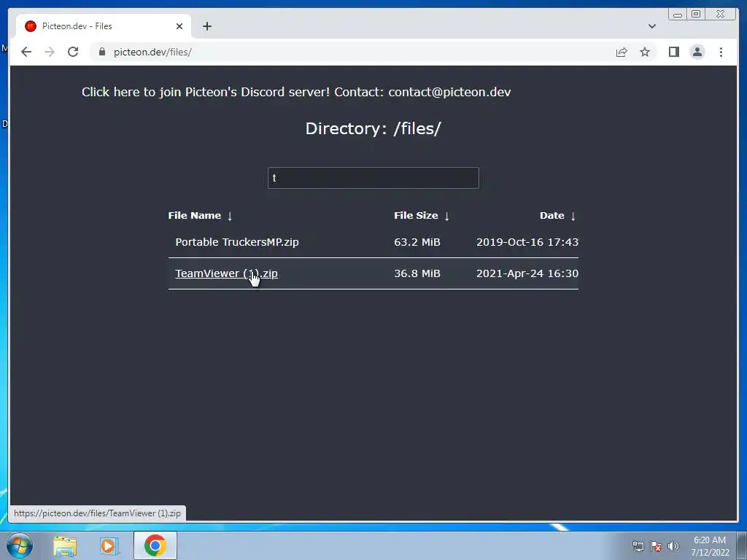This screenshot has width=747, height=560.
Task: Click the File Size column header
Action: pyautogui.click(x=416, y=215)
